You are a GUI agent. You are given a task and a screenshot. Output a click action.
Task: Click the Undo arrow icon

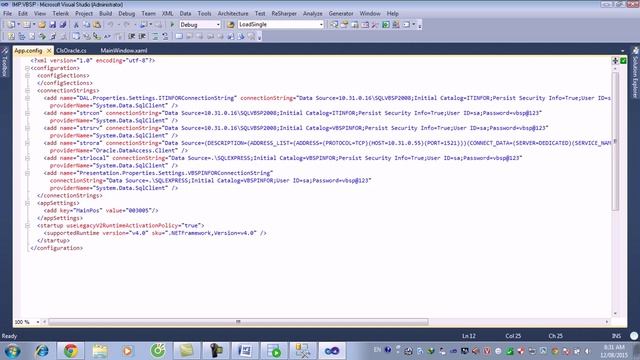pyautogui.click(x=110, y=24)
